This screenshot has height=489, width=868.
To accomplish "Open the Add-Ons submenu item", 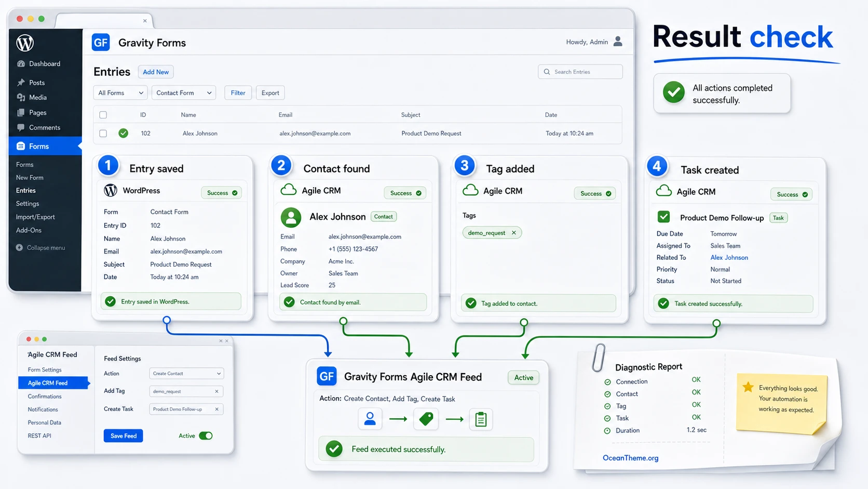I will click(x=29, y=230).
